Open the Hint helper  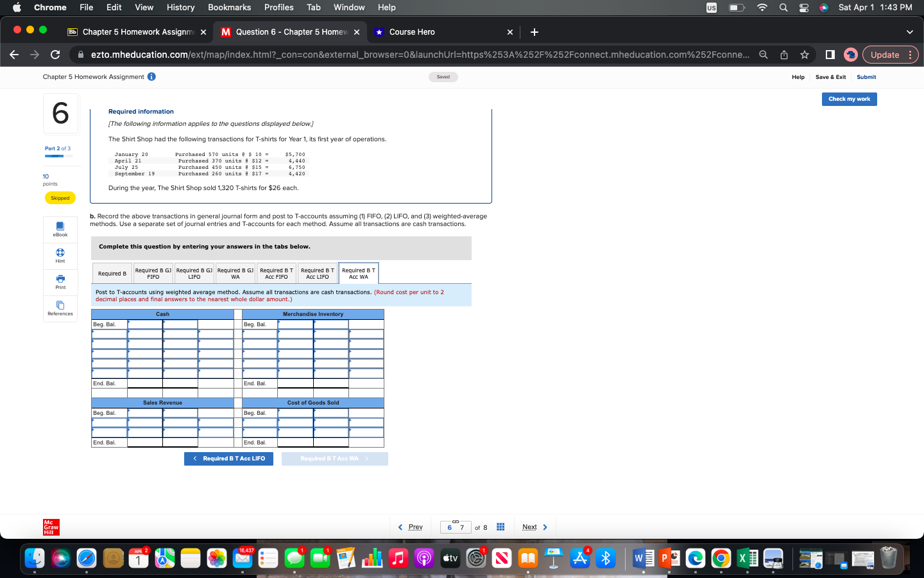[x=60, y=256]
